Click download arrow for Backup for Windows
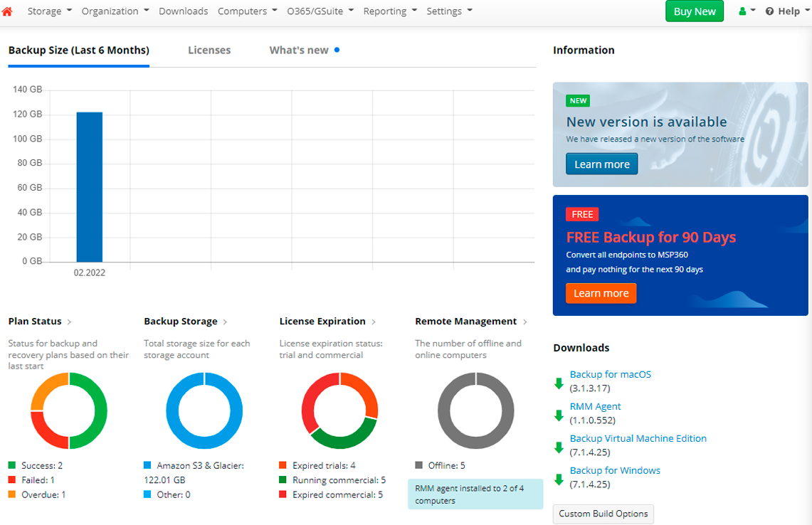Screen dimensions: 812x525 559,479
